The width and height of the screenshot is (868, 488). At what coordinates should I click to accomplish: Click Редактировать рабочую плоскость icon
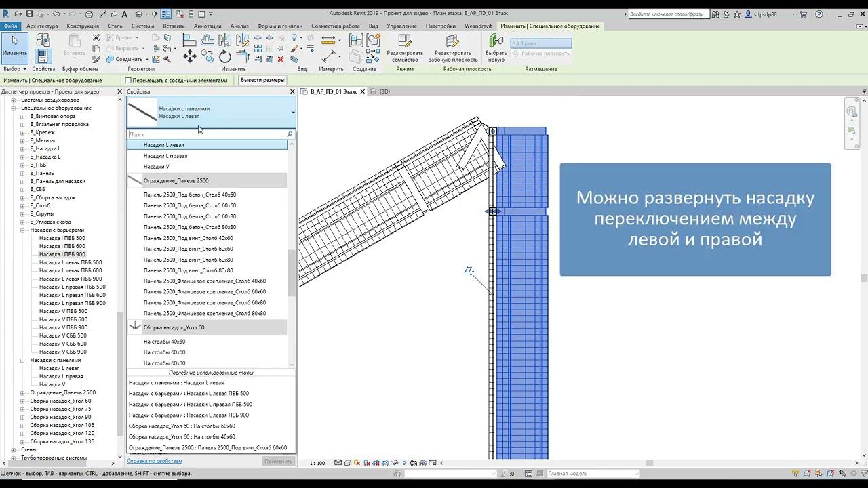click(x=453, y=41)
